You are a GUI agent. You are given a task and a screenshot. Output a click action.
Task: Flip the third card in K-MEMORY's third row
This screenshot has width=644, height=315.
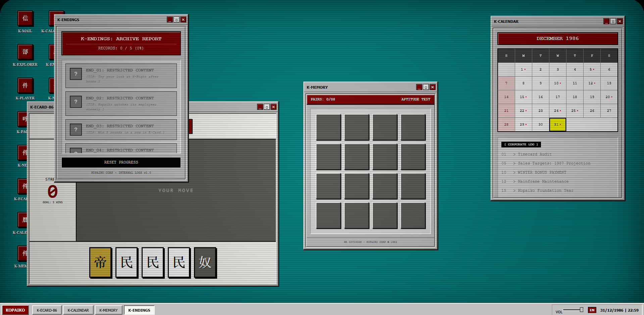point(385,186)
